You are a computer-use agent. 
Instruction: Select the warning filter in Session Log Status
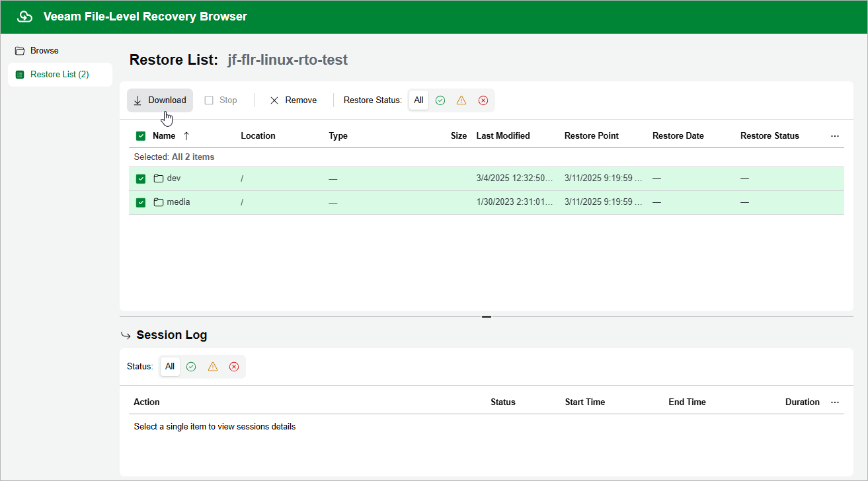coord(212,366)
